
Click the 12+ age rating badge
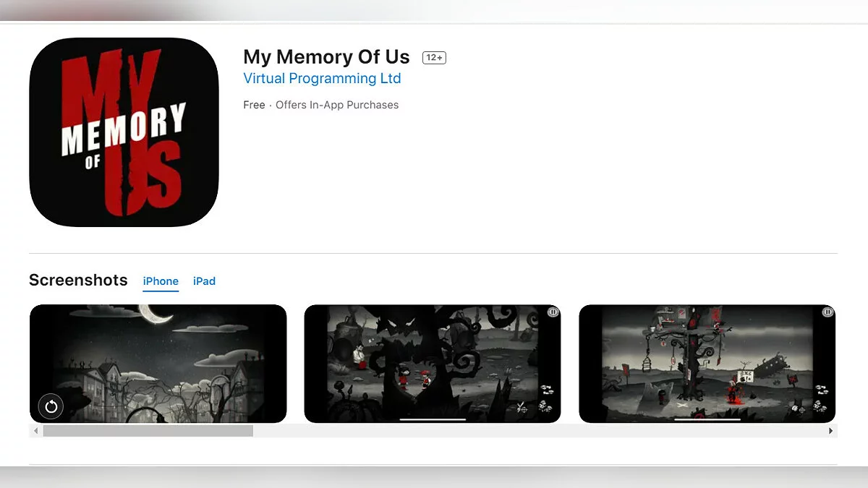[434, 58]
